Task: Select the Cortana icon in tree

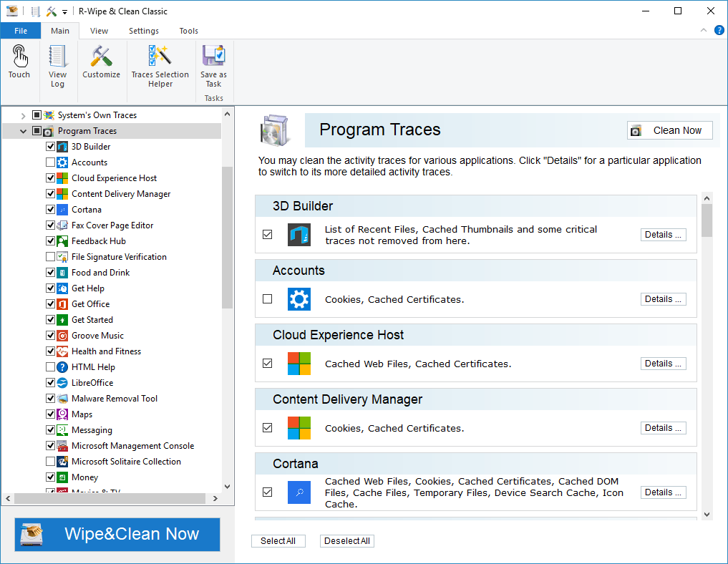Action: click(62, 210)
